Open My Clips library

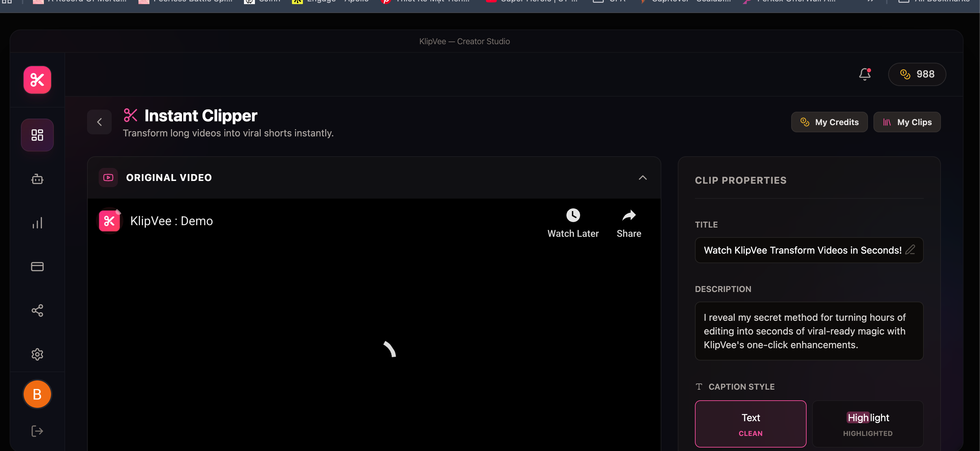point(907,122)
